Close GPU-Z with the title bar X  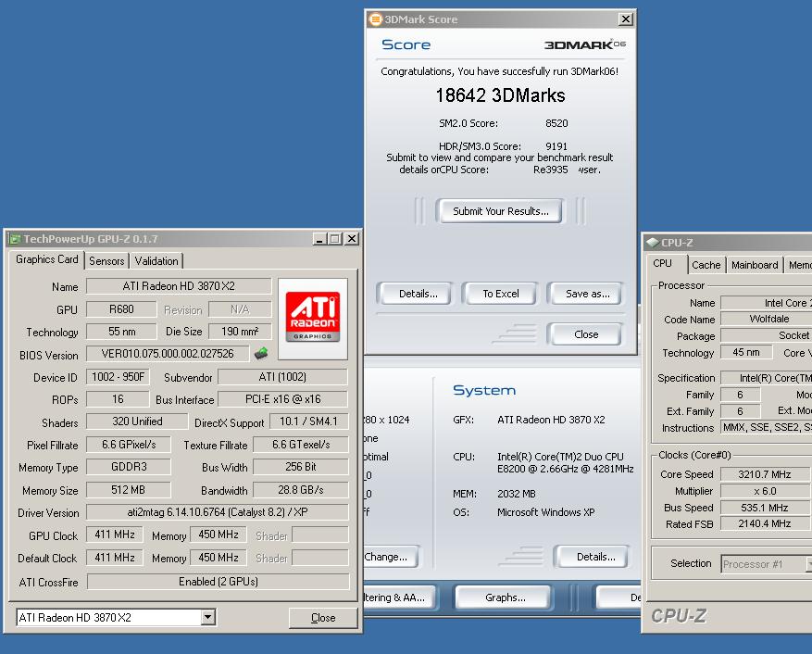[x=352, y=239]
